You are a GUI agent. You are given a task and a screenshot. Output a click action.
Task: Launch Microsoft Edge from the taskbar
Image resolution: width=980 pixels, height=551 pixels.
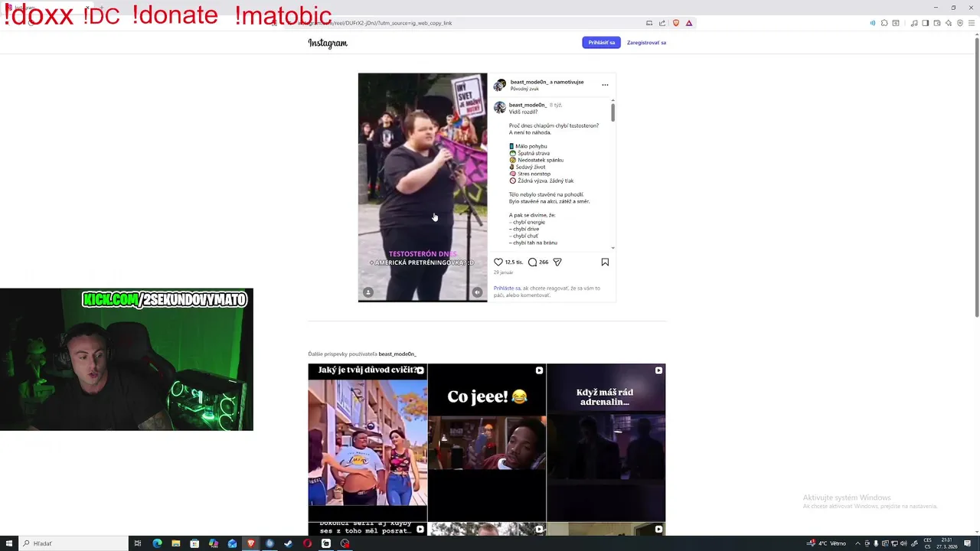[x=157, y=543]
